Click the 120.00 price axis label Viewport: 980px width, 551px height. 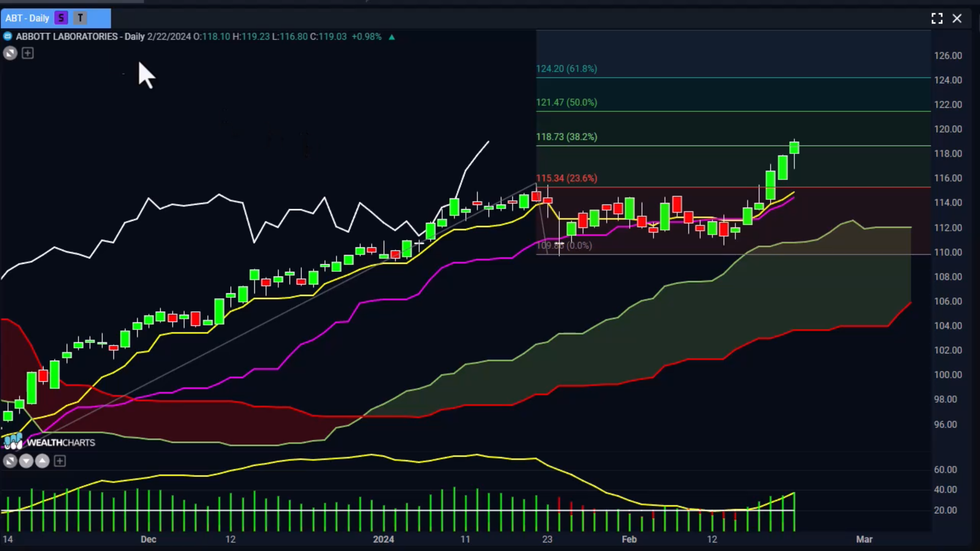coord(948,129)
